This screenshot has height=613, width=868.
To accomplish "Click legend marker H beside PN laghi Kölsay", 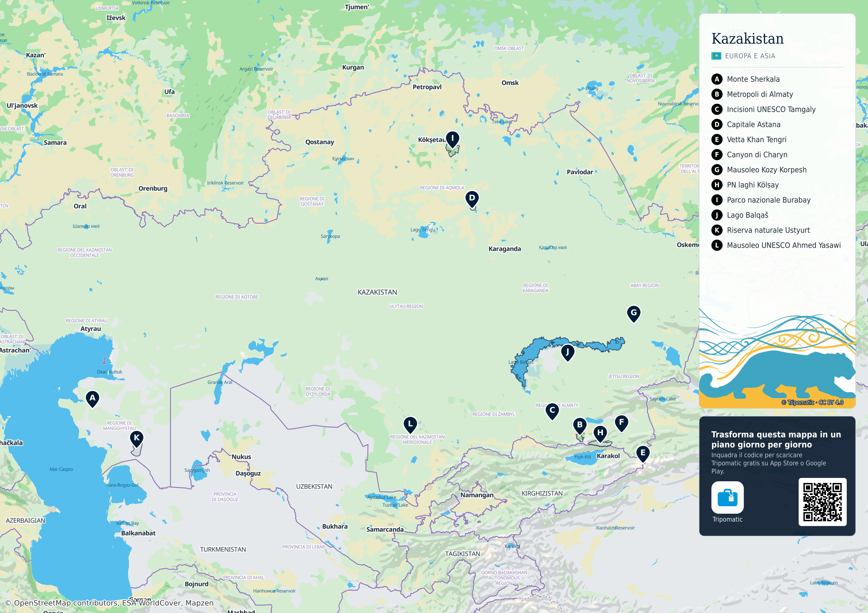I will tap(716, 185).
